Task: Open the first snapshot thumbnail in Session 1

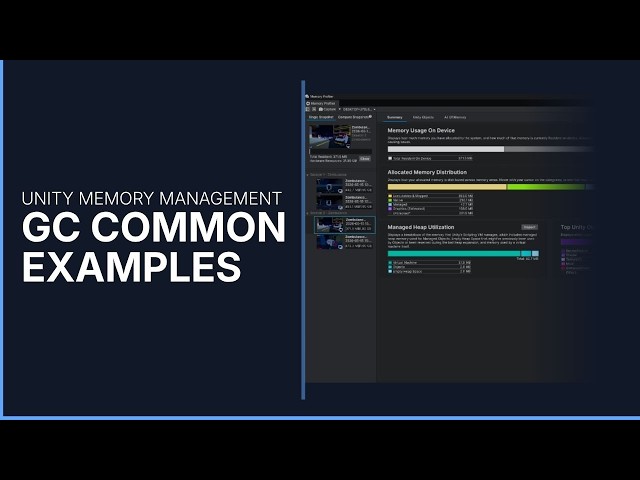Action: pos(329,186)
